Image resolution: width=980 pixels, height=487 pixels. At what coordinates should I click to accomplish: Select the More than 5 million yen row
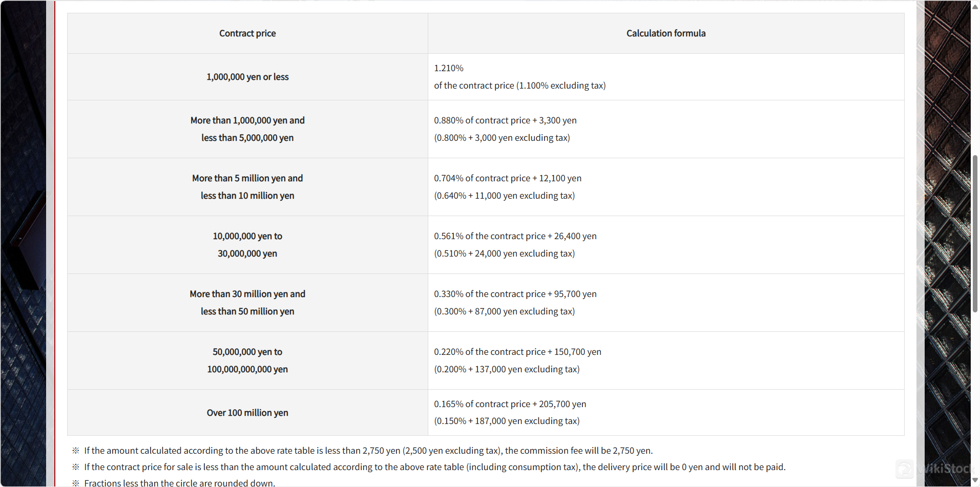[247, 186]
